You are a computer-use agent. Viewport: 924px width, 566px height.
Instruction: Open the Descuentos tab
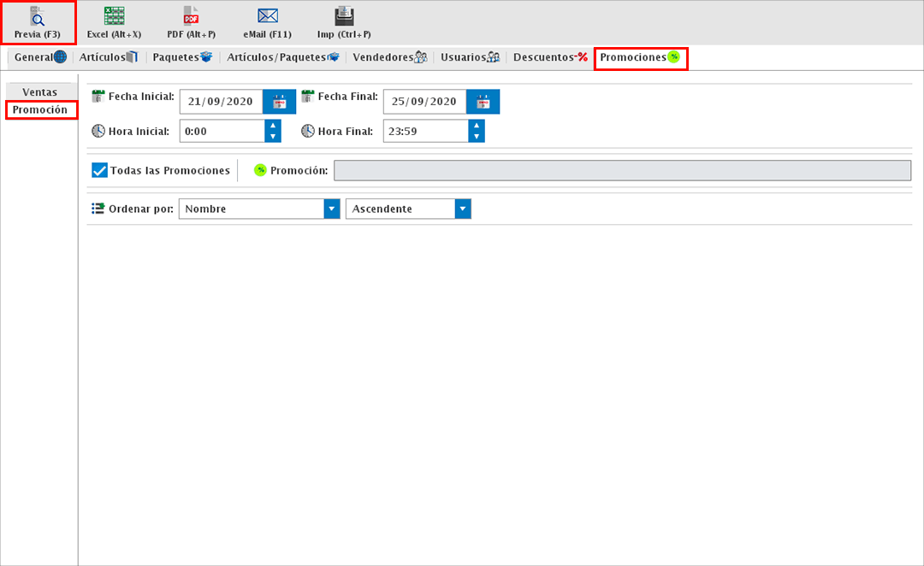(550, 57)
